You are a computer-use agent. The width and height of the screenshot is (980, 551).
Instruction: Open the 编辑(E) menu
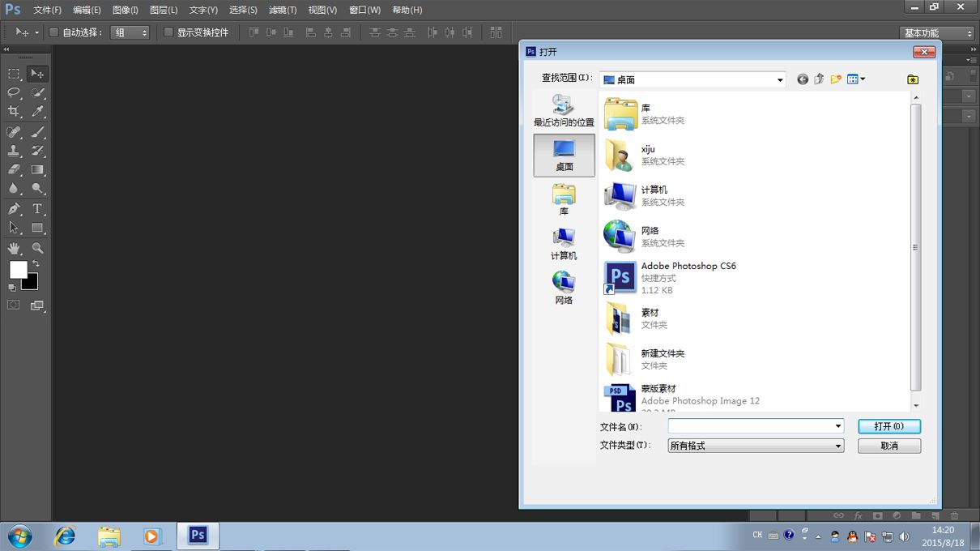[x=87, y=10]
